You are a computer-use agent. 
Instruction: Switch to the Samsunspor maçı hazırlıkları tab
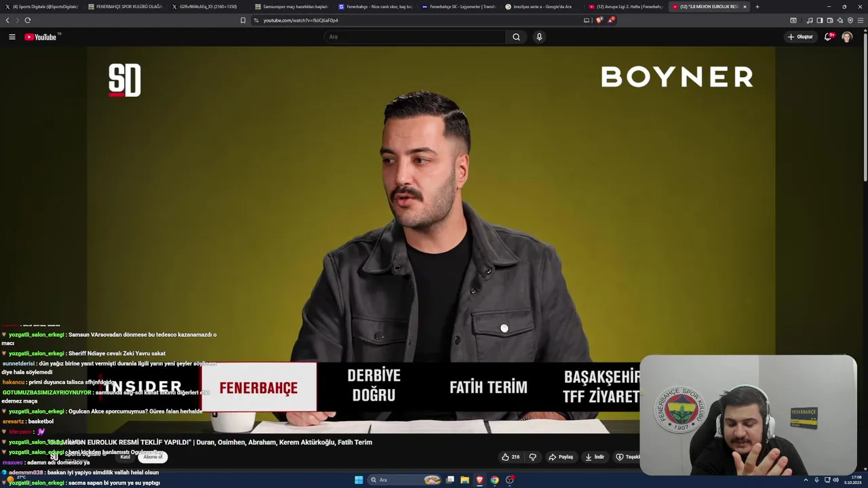click(x=292, y=7)
